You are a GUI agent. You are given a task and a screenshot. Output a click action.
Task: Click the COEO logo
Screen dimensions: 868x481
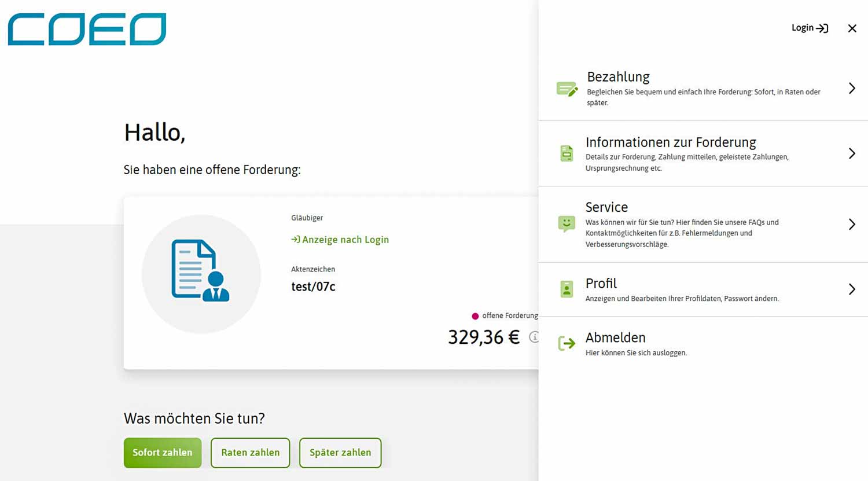tap(87, 29)
